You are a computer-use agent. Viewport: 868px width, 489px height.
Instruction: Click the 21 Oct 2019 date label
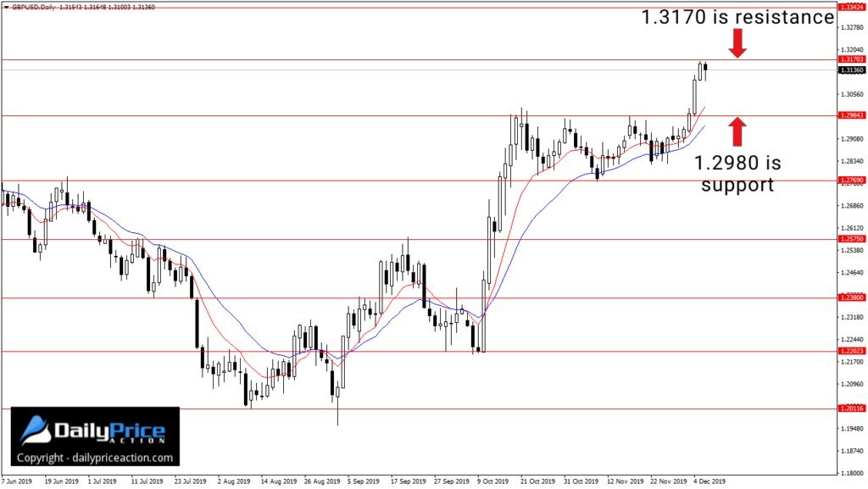[x=537, y=481]
